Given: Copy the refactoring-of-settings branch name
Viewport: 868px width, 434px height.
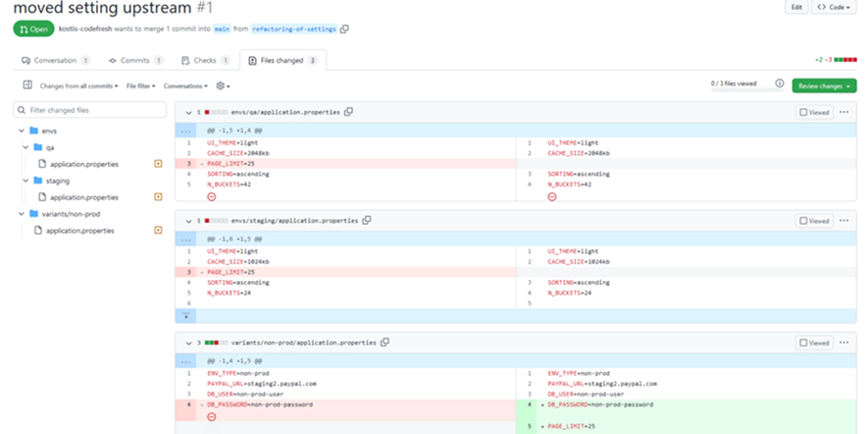Looking at the screenshot, I should click(x=344, y=28).
